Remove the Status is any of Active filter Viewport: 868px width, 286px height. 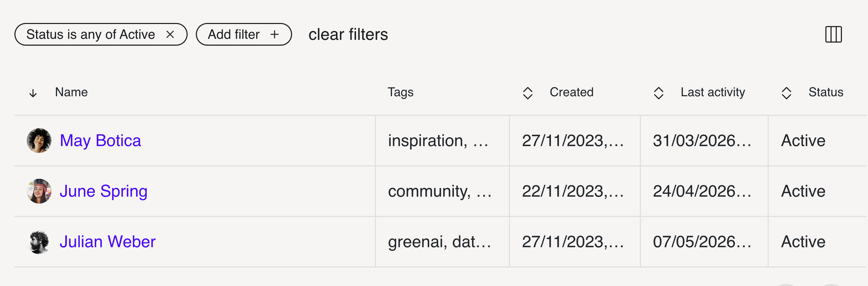tap(170, 34)
